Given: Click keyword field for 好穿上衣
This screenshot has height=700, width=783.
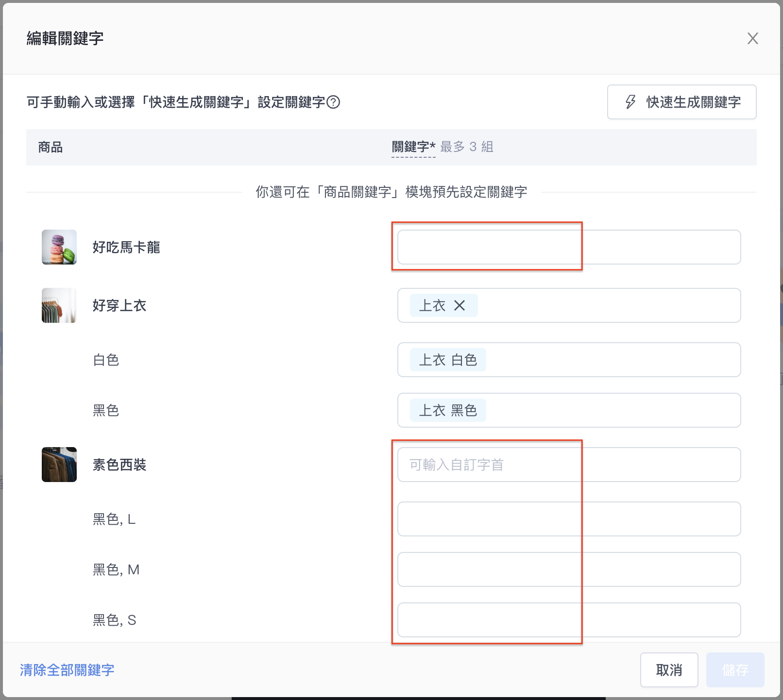Looking at the screenshot, I should [x=569, y=305].
